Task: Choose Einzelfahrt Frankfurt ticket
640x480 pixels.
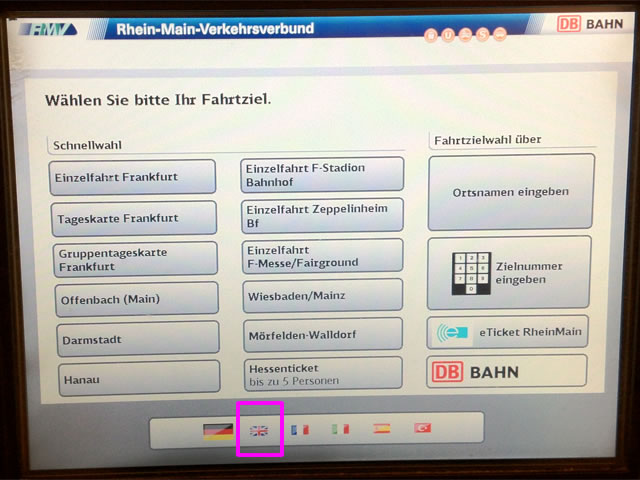Action: pyautogui.click(x=132, y=177)
